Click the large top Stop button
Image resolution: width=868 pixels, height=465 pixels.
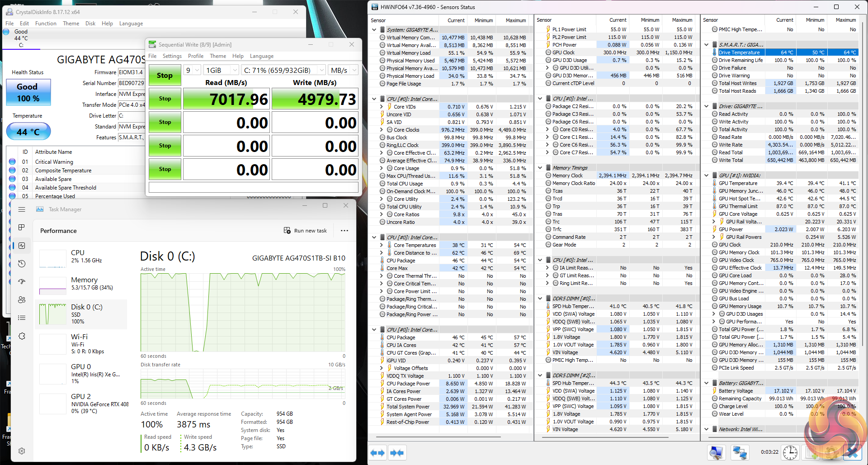[165, 76]
